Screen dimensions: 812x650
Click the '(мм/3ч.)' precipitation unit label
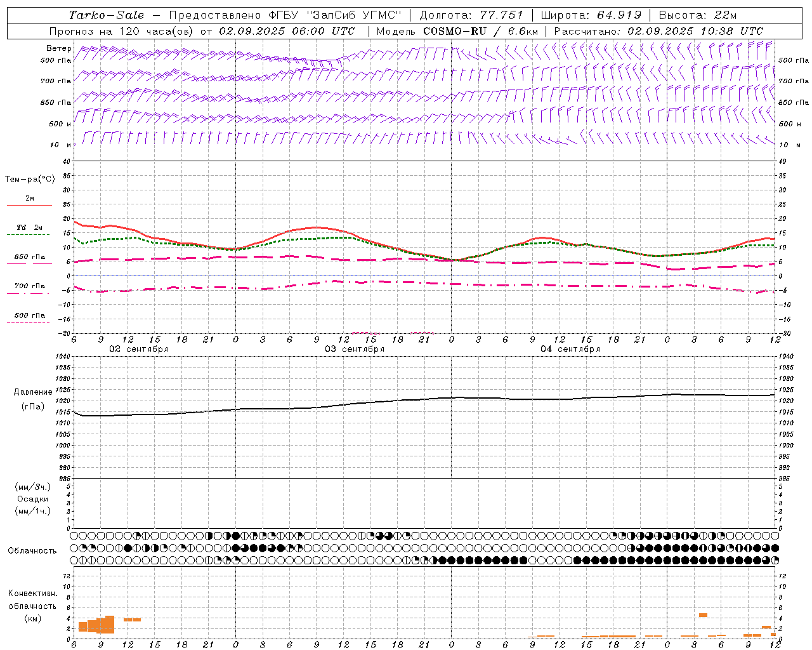click(x=33, y=487)
